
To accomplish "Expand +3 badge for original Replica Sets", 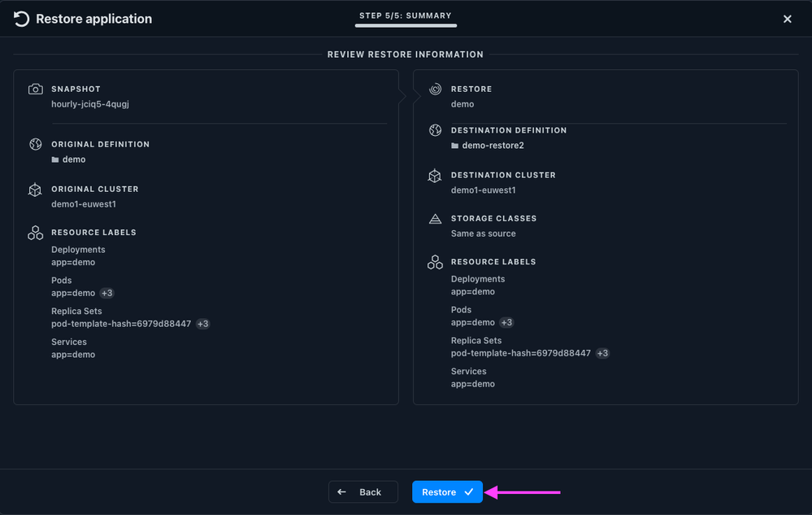I will tap(202, 324).
